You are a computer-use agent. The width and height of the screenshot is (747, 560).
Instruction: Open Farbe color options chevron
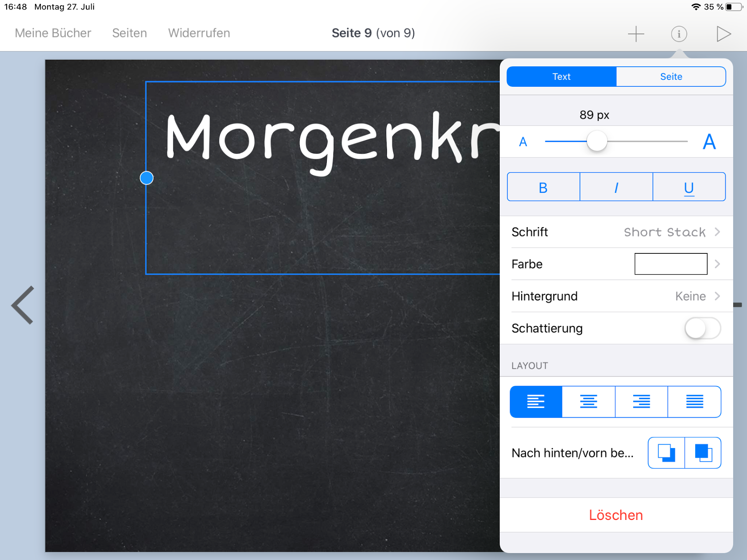tap(717, 264)
